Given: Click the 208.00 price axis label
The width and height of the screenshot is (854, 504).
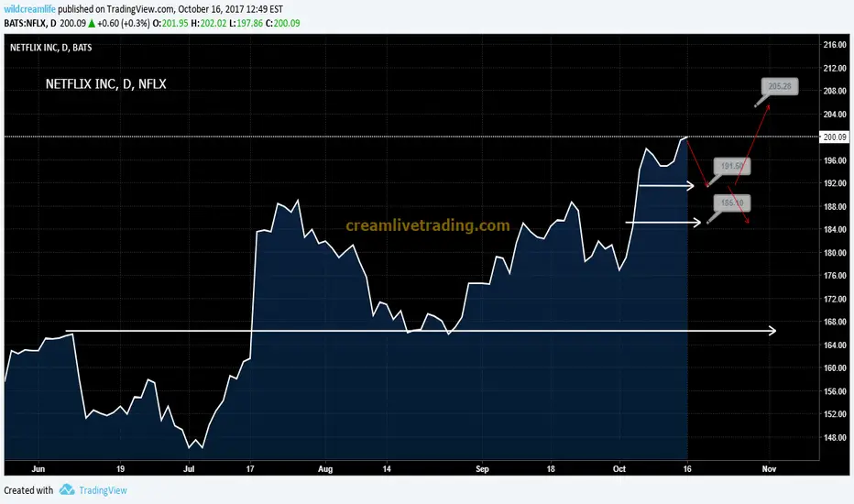Looking at the screenshot, I should pos(835,91).
